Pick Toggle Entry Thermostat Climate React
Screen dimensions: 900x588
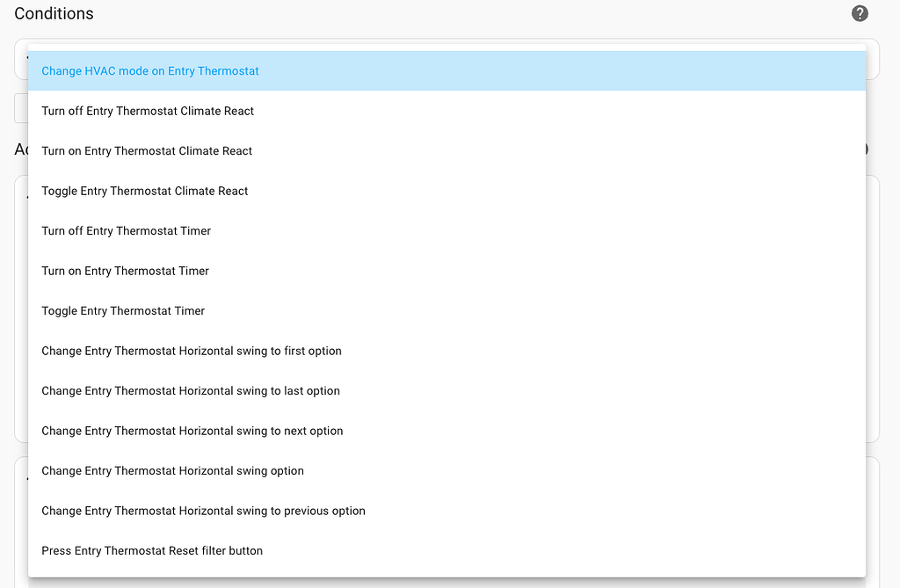(446, 191)
